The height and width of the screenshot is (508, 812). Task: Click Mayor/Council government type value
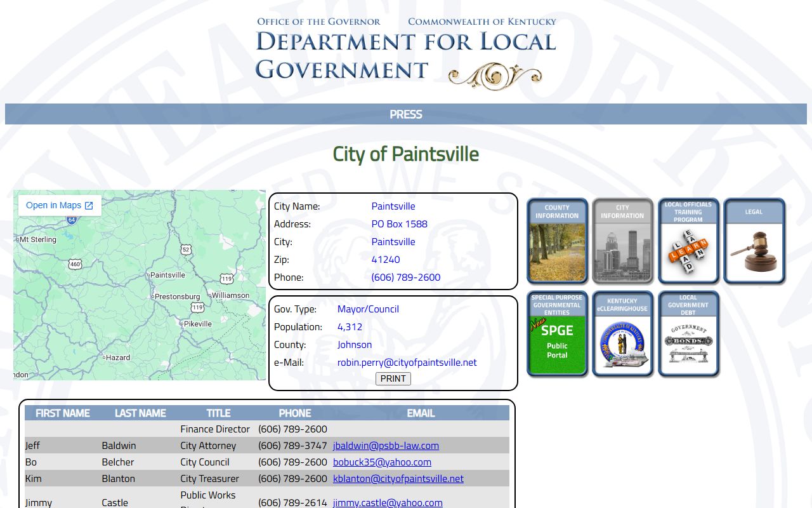pos(368,309)
